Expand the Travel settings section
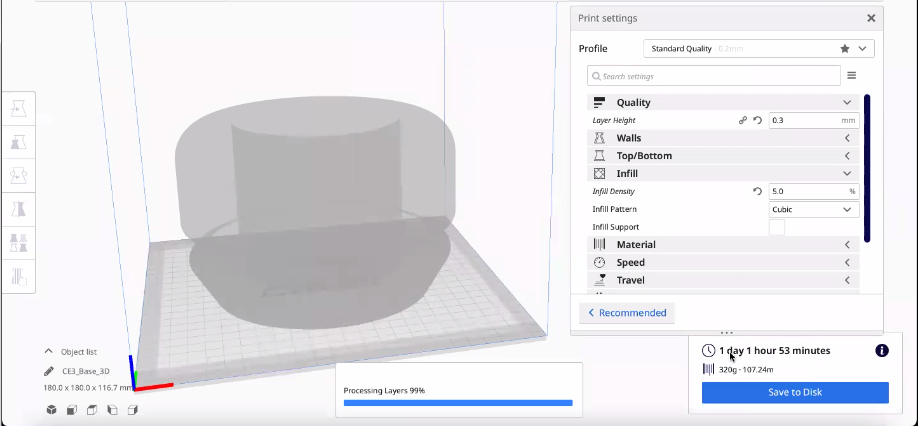The height and width of the screenshot is (426, 918). (x=847, y=280)
